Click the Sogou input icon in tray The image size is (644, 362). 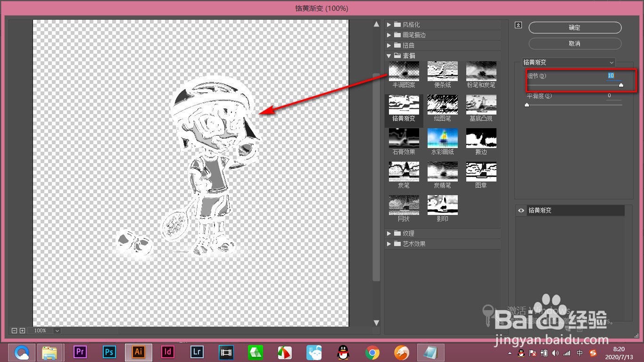point(593,353)
